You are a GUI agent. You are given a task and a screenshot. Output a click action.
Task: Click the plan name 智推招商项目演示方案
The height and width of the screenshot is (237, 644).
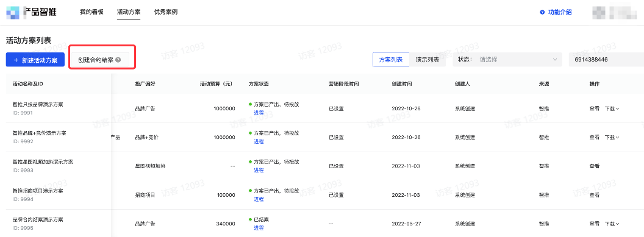38,191
